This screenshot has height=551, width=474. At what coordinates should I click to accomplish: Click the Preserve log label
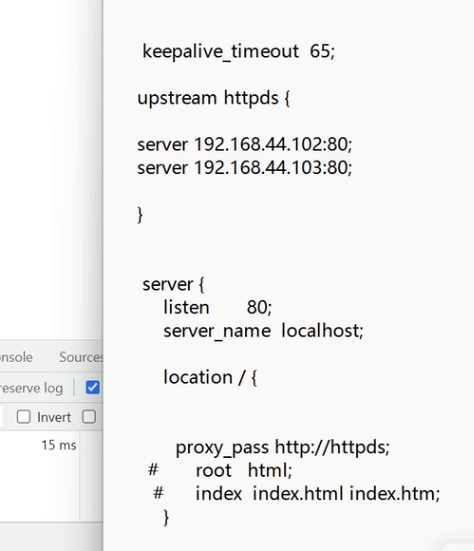click(31, 388)
